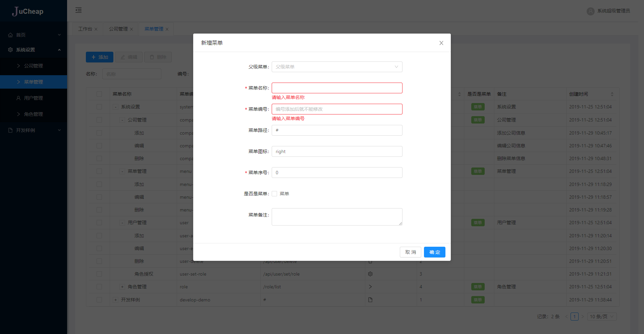Click the 系统设置 gear icon in sidebar
This screenshot has width=644, height=334.
click(x=10, y=49)
